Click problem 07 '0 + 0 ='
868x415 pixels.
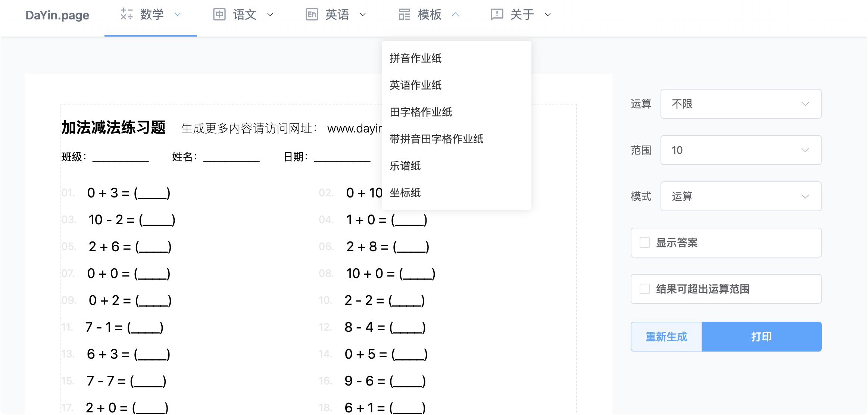point(129,274)
